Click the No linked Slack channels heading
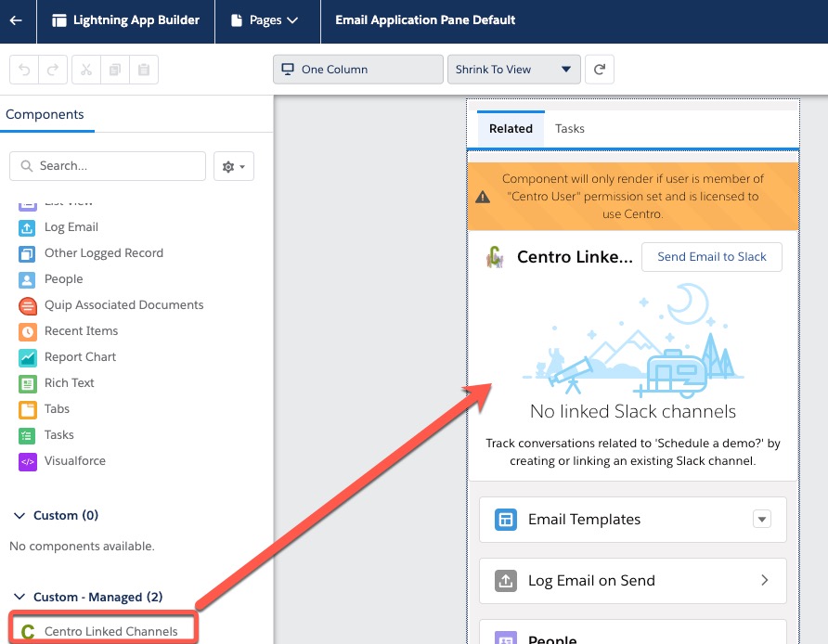 point(633,411)
